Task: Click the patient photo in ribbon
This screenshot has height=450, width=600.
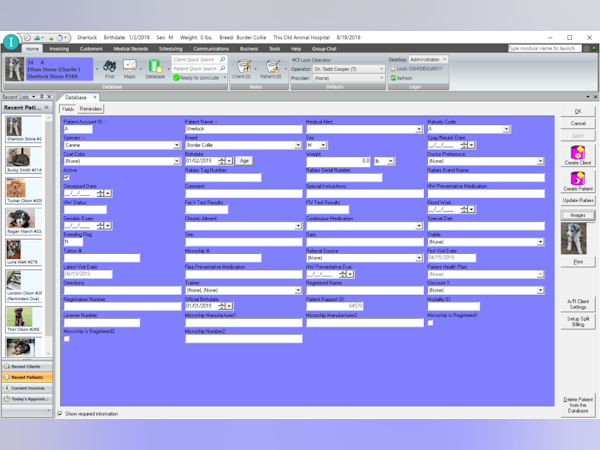Action: click(x=15, y=69)
